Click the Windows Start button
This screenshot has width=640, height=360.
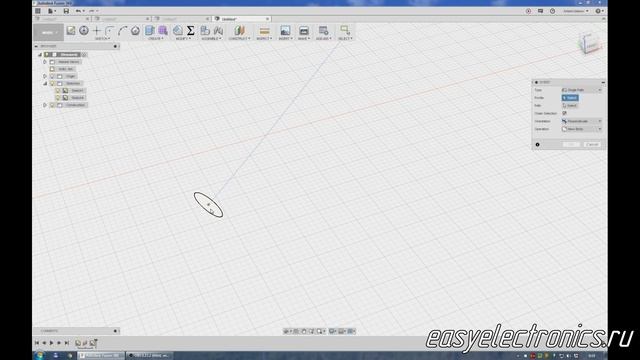pos(39,356)
